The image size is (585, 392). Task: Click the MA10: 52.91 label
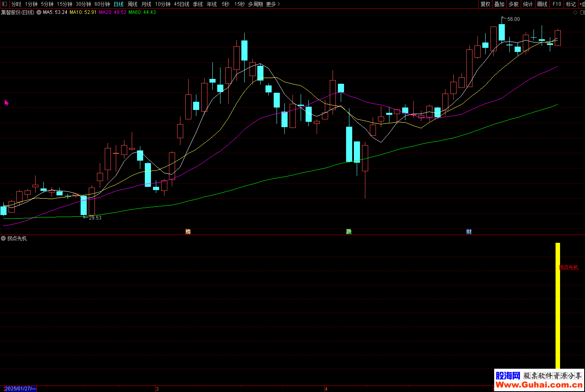click(83, 12)
